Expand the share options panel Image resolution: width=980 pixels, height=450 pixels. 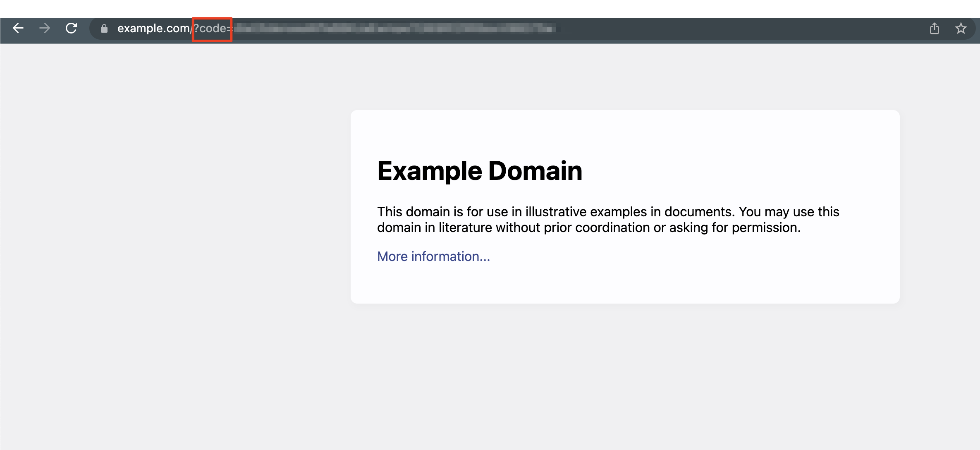click(x=935, y=29)
